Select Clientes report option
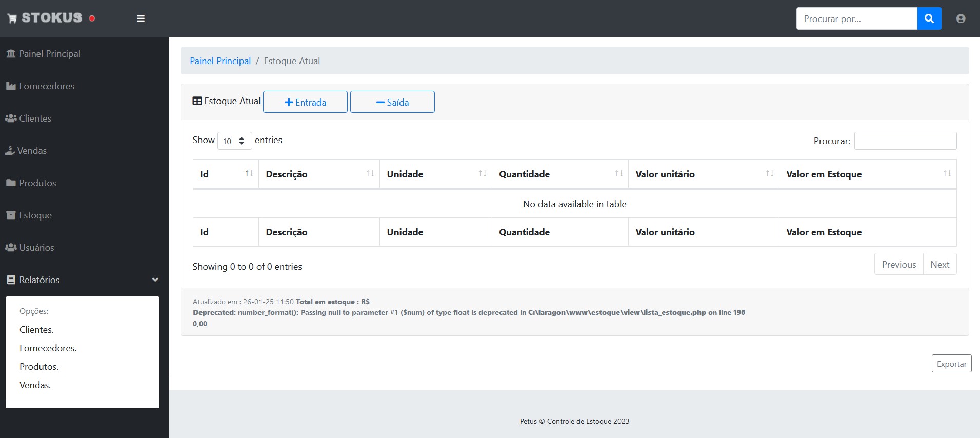The height and width of the screenshot is (438, 980). pyautogui.click(x=36, y=330)
